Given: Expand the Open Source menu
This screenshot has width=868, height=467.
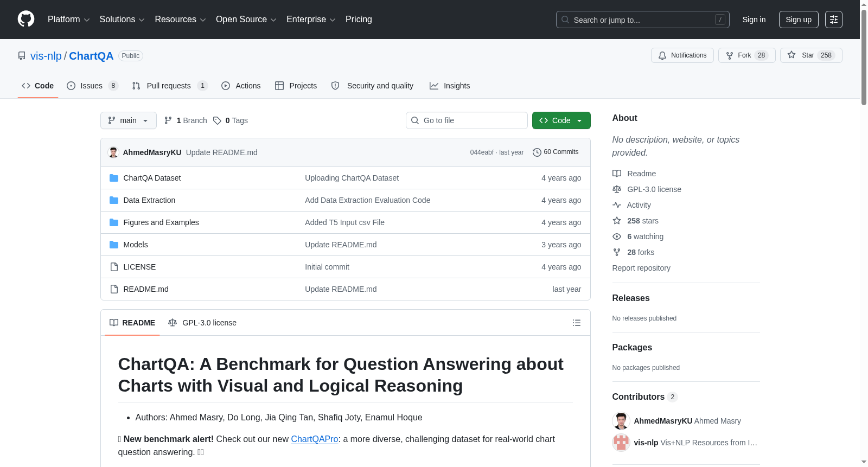Looking at the screenshot, I should pyautogui.click(x=246, y=20).
